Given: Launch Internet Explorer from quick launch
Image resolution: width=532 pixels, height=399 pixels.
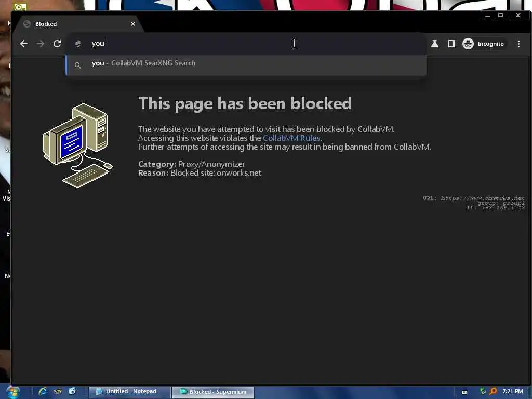Looking at the screenshot, I should point(43,391).
